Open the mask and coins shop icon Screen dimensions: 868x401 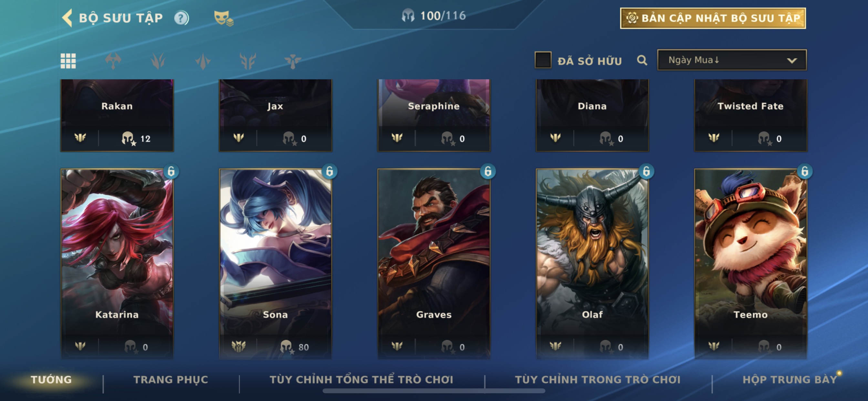click(x=224, y=18)
